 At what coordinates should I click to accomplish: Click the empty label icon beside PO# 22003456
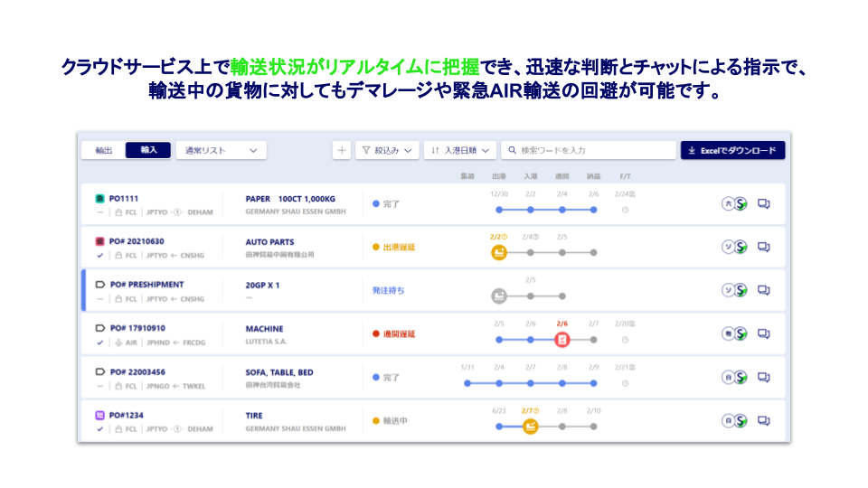[x=100, y=371]
